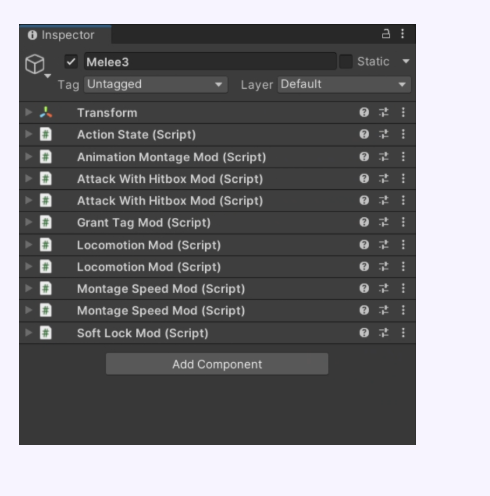Open help for Soft Lock Mod
The width and height of the screenshot is (490, 496).
[x=364, y=333]
